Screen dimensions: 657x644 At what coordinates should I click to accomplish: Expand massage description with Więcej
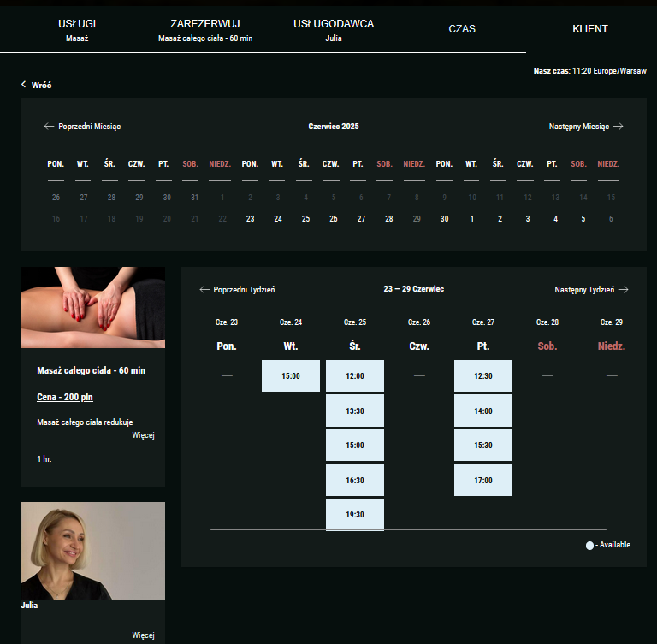(x=144, y=435)
